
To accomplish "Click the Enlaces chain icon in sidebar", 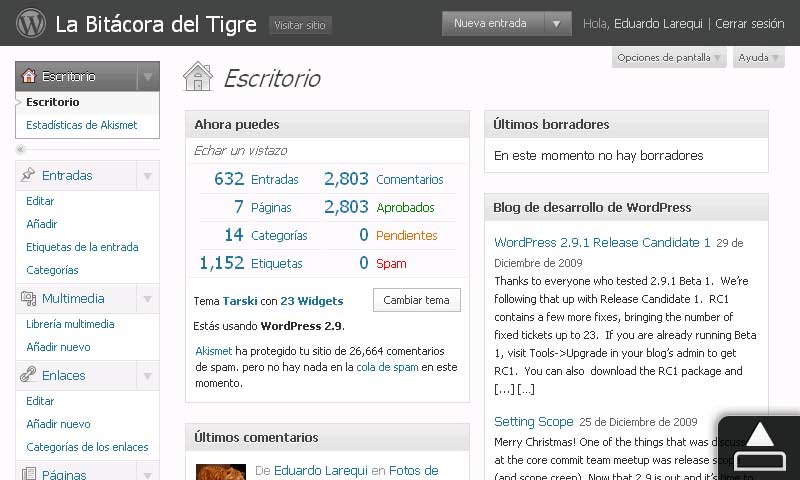I will pos(28,375).
